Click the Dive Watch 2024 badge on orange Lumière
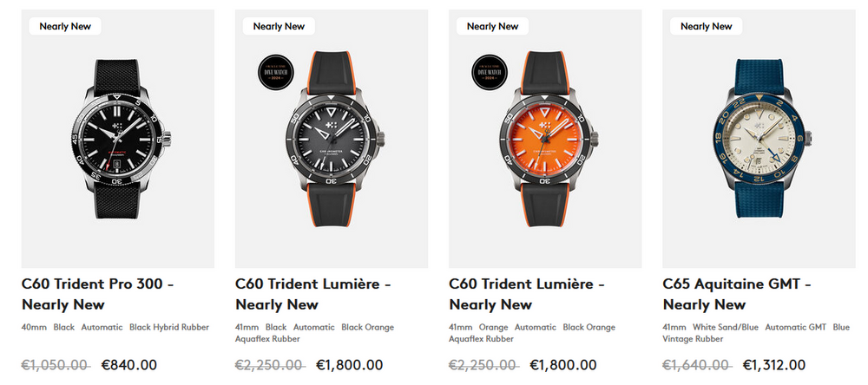 (490, 72)
